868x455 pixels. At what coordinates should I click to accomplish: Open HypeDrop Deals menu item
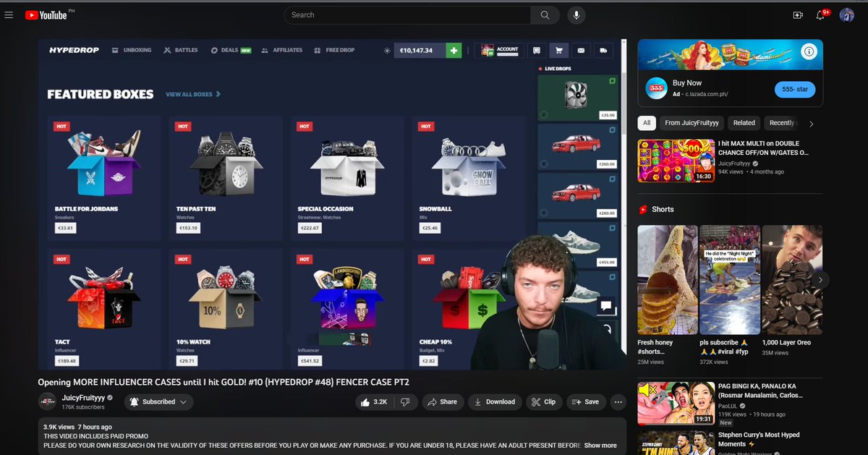(x=231, y=51)
